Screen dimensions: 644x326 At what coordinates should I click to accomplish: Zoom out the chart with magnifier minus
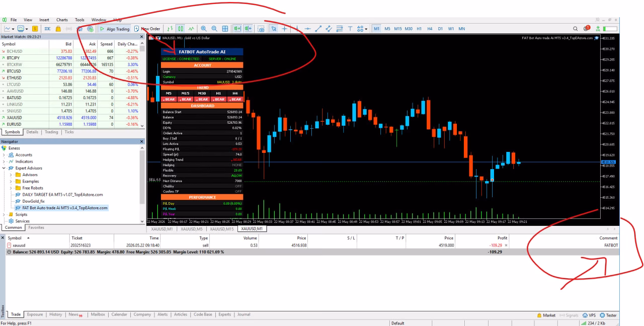click(214, 29)
